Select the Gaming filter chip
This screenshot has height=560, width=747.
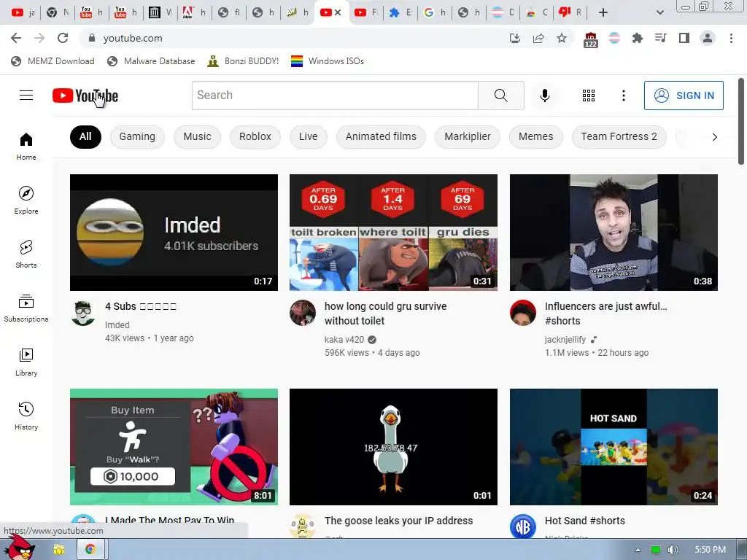(137, 136)
